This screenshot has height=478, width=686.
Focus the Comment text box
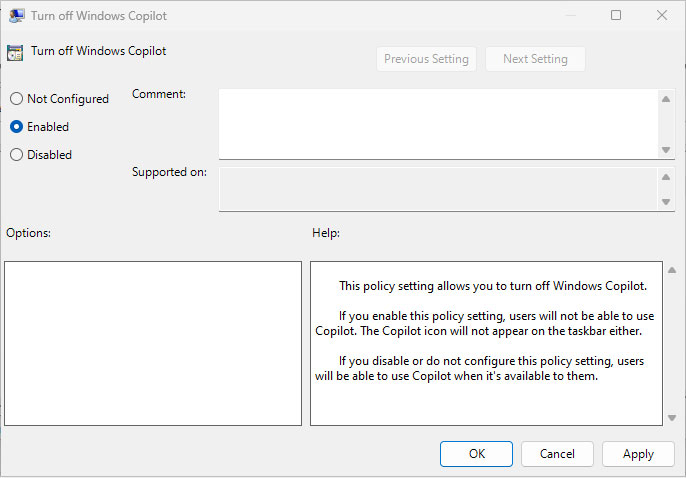click(x=438, y=123)
